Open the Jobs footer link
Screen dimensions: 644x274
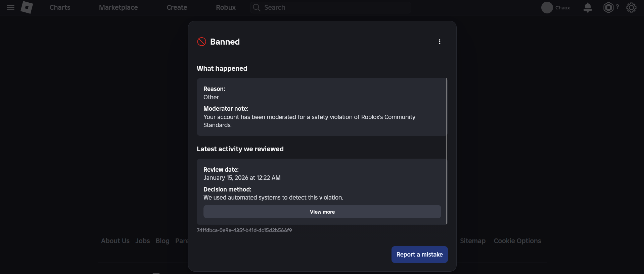[143, 241]
